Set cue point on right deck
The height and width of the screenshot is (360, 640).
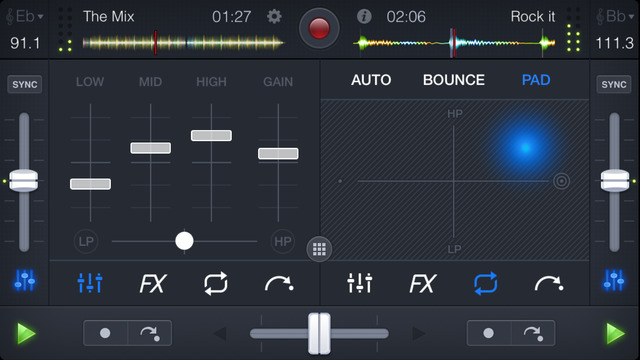[x=489, y=333]
